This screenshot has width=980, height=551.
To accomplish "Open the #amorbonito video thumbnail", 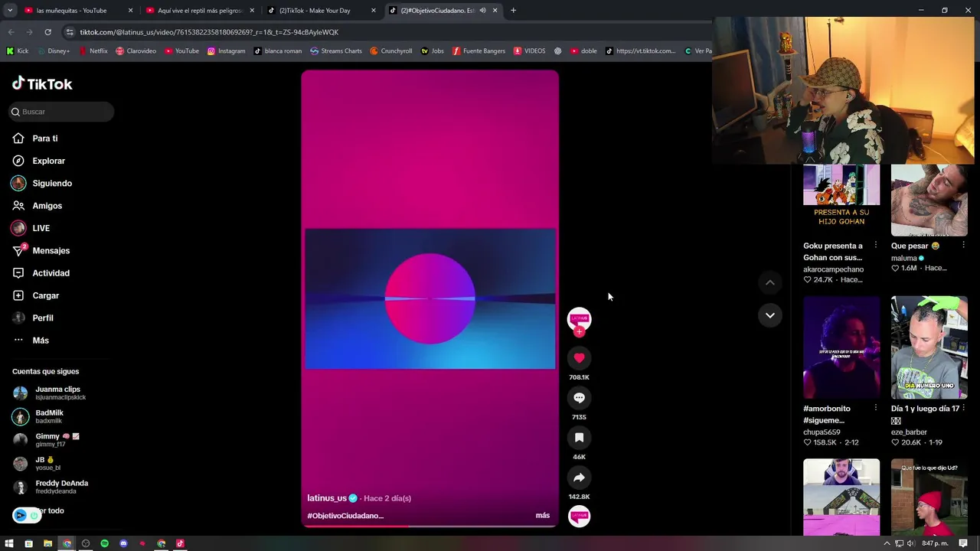I will 841,347.
